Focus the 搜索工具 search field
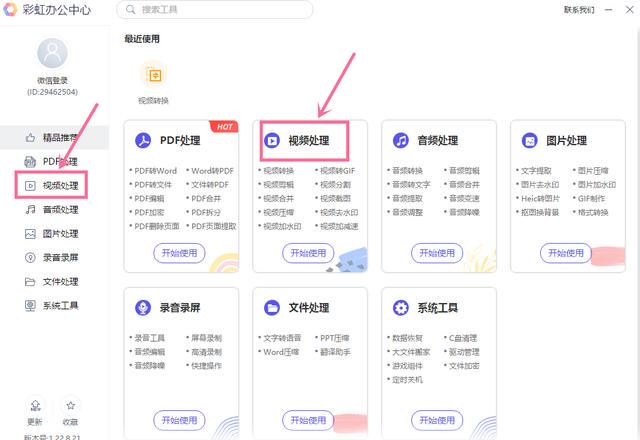640x440 pixels. click(x=215, y=9)
